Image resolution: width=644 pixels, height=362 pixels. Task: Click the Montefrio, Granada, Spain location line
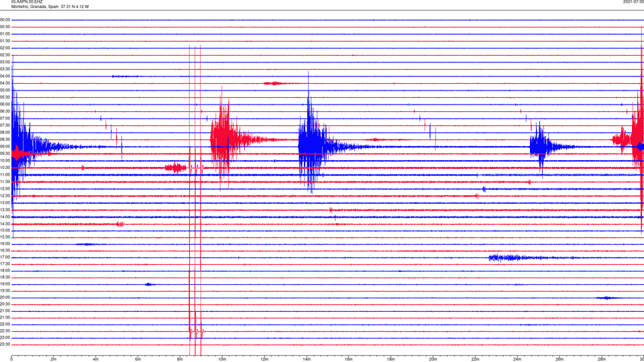click(50, 7)
